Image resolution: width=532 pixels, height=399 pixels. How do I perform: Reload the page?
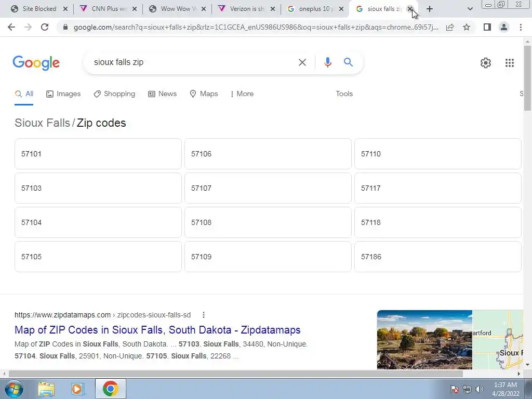click(45, 27)
